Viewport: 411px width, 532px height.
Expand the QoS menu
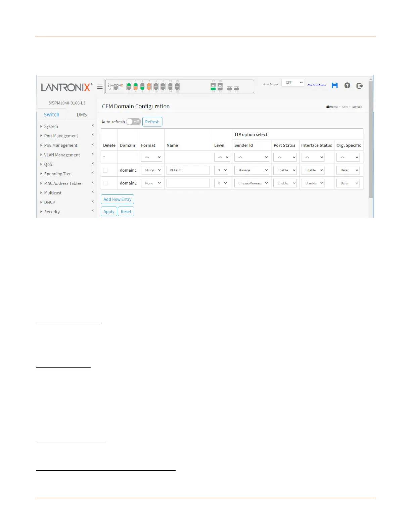[x=67, y=164]
